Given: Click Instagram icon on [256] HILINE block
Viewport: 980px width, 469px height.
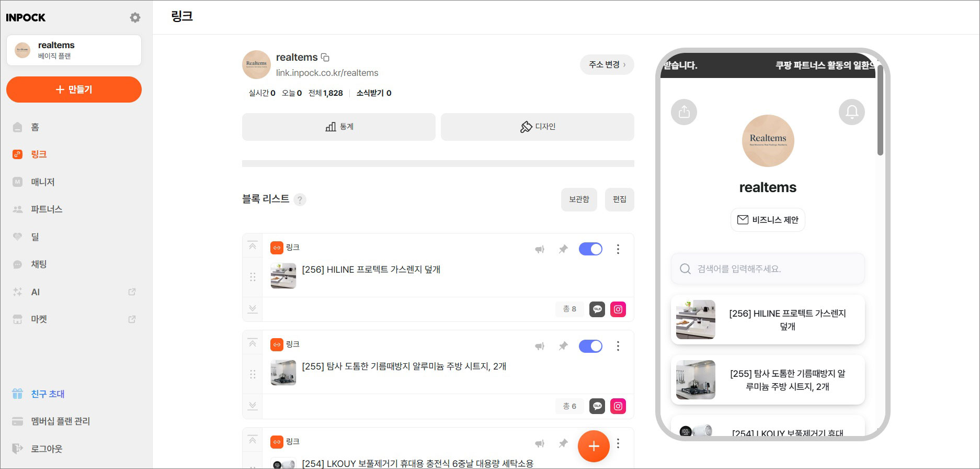Looking at the screenshot, I should (x=618, y=309).
